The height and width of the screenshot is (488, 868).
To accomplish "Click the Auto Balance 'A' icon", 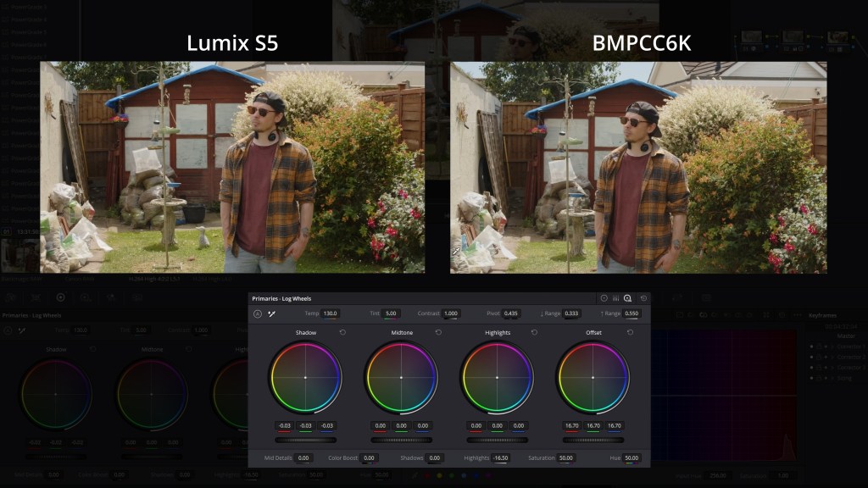I will (x=258, y=313).
